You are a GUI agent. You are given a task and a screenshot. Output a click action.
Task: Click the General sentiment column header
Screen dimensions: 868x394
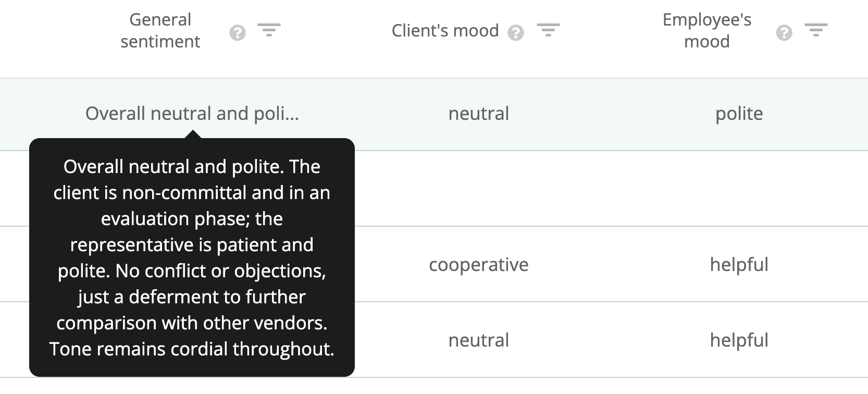tap(160, 30)
